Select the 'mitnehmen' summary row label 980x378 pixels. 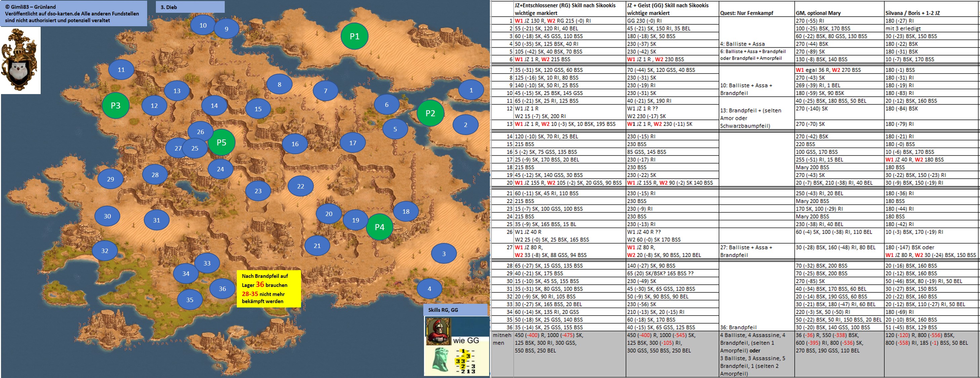pos(501,339)
